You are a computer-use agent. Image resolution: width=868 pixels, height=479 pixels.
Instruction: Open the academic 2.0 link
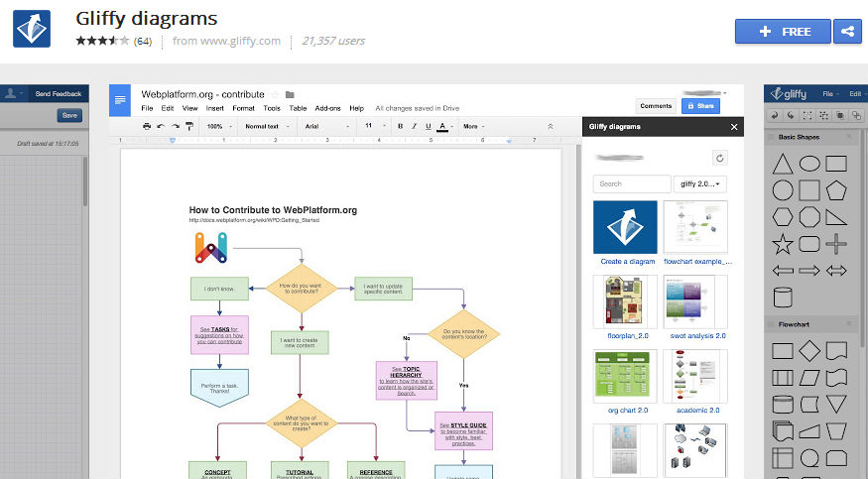point(697,411)
